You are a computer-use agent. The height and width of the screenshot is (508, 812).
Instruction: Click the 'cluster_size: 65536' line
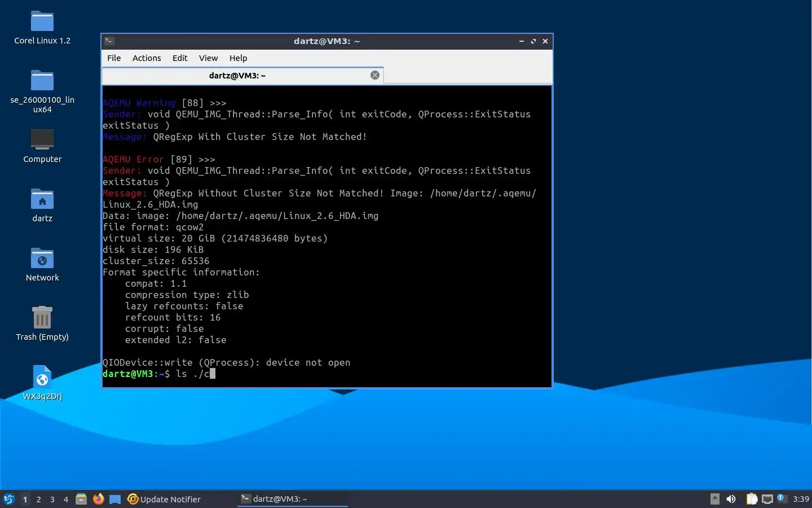pyautogui.click(x=156, y=261)
